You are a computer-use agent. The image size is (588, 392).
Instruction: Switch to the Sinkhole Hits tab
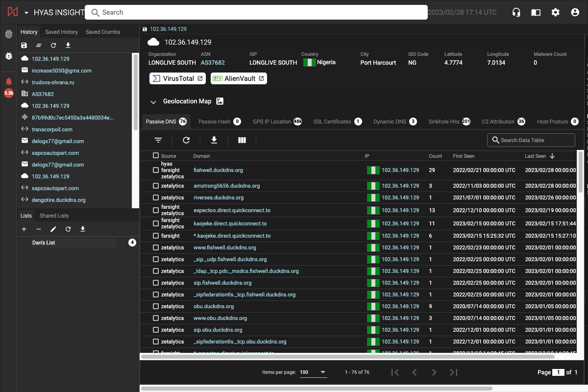443,121
